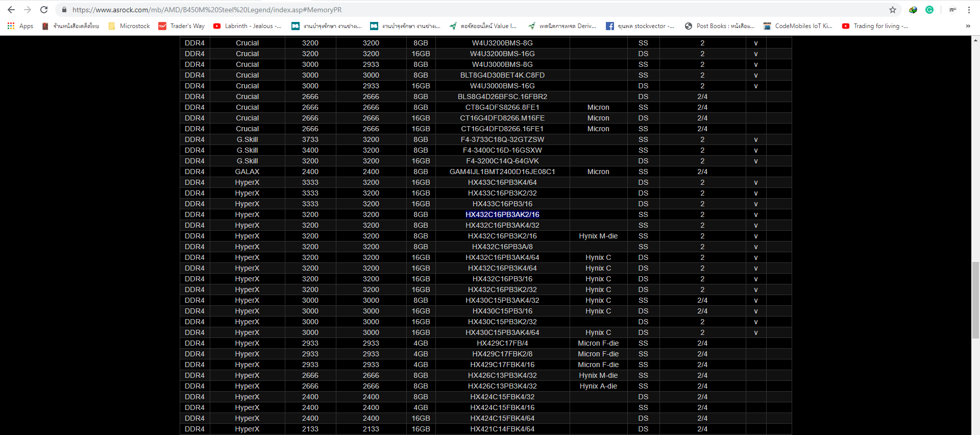
Task: Reload the ASRock memory page
Action: pyautogui.click(x=44, y=10)
